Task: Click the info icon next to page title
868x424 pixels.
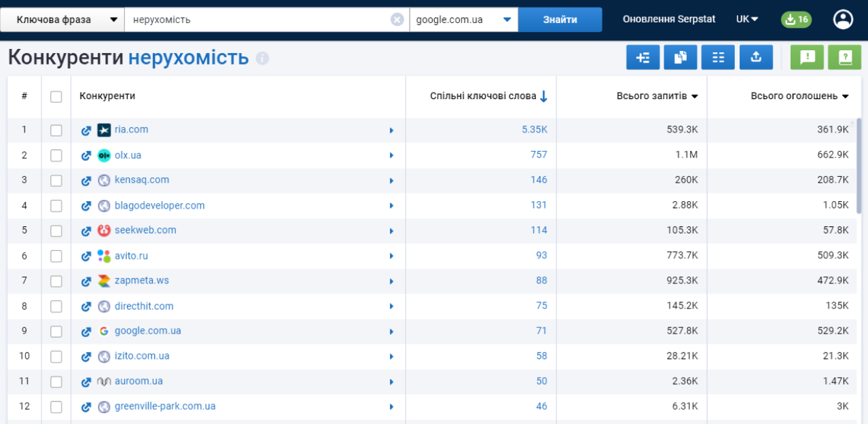Action: coord(263,59)
